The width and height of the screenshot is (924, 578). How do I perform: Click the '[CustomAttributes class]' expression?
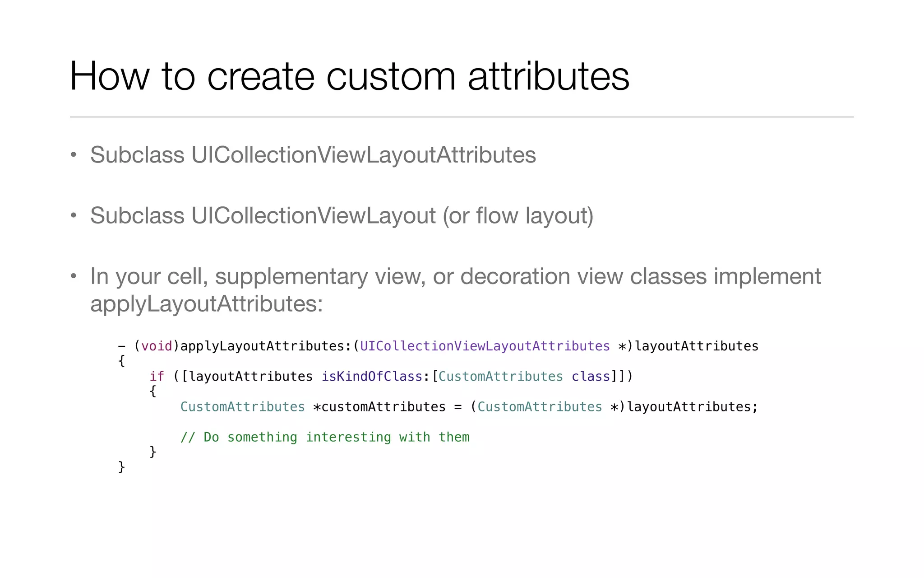point(525,376)
